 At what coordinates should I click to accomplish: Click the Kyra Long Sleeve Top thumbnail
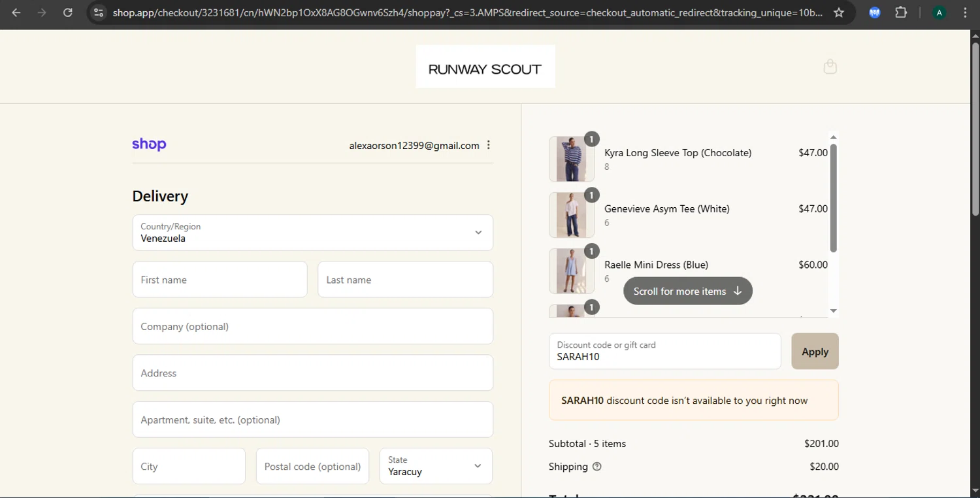coord(572,159)
